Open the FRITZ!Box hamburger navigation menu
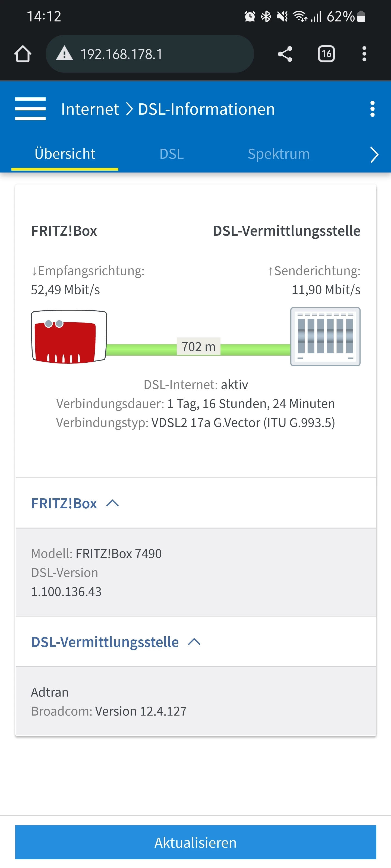Screen dimensions: 391x868 pyautogui.click(x=30, y=109)
